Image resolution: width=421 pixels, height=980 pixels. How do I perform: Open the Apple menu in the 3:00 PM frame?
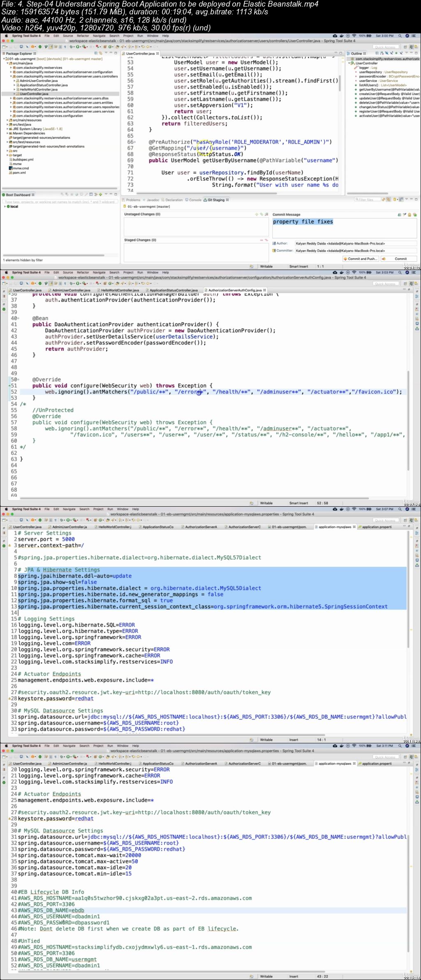tap(6, 36)
